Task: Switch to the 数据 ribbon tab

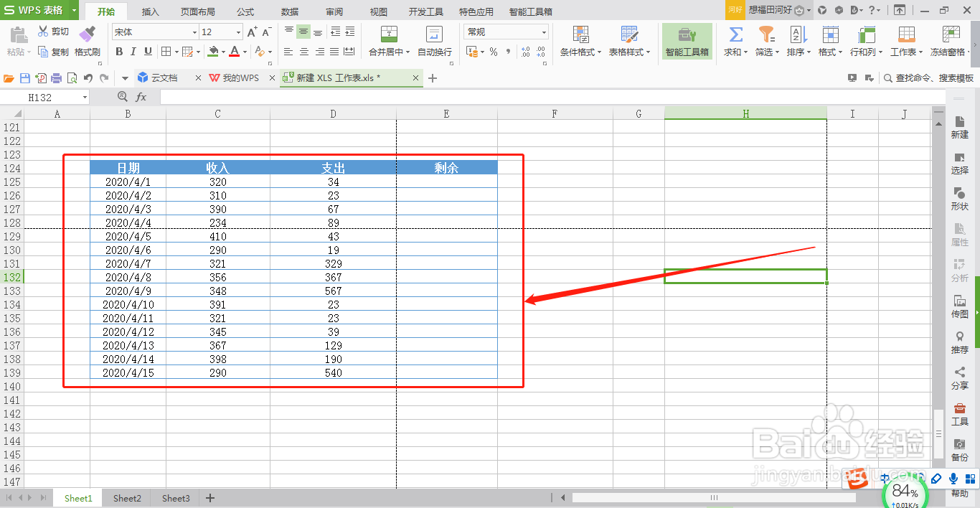Action: 290,11
